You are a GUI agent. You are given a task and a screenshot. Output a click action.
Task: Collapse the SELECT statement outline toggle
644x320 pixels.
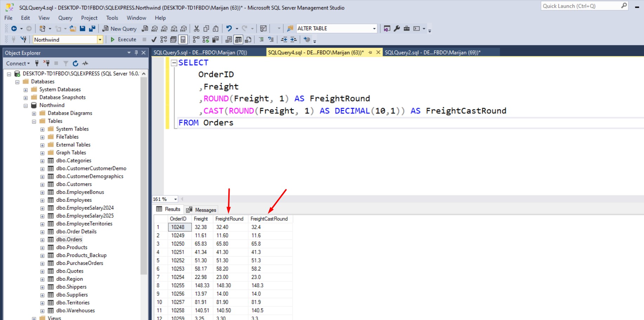(174, 63)
